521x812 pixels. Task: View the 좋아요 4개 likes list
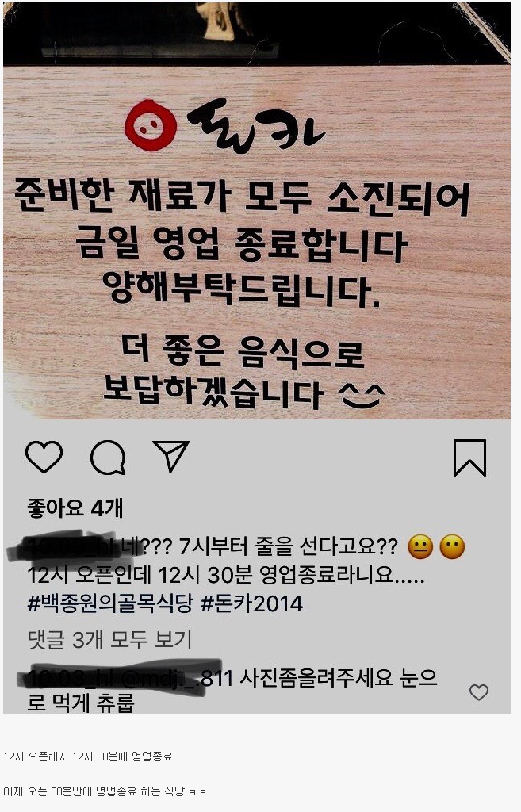(x=75, y=508)
